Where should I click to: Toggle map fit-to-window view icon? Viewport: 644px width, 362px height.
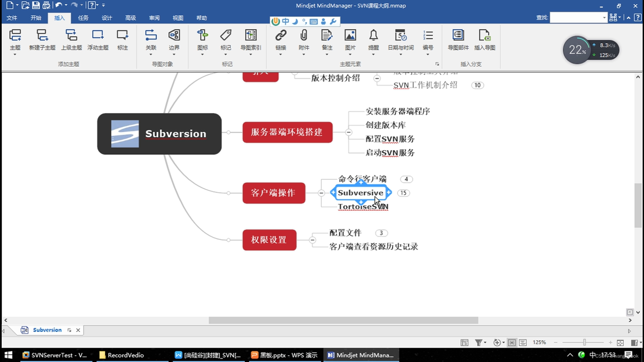[513, 342]
